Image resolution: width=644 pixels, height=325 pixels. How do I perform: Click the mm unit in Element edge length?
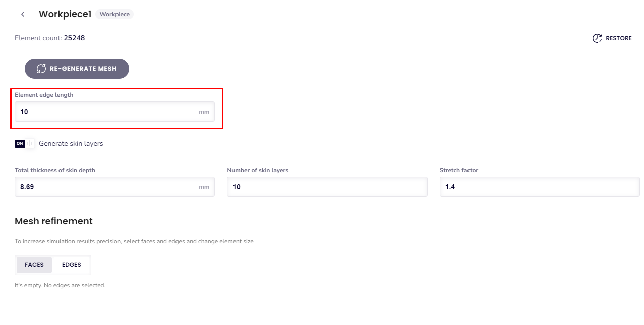[x=204, y=112]
